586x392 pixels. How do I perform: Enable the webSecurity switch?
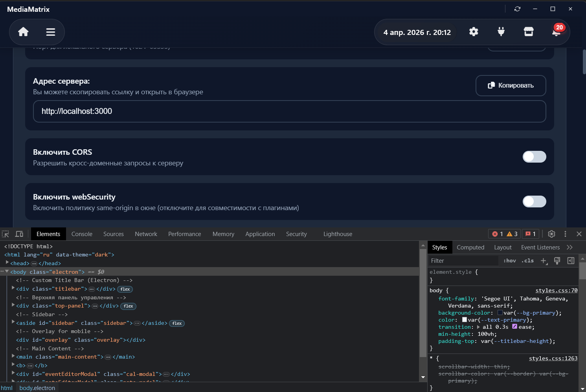coord(534,201)
